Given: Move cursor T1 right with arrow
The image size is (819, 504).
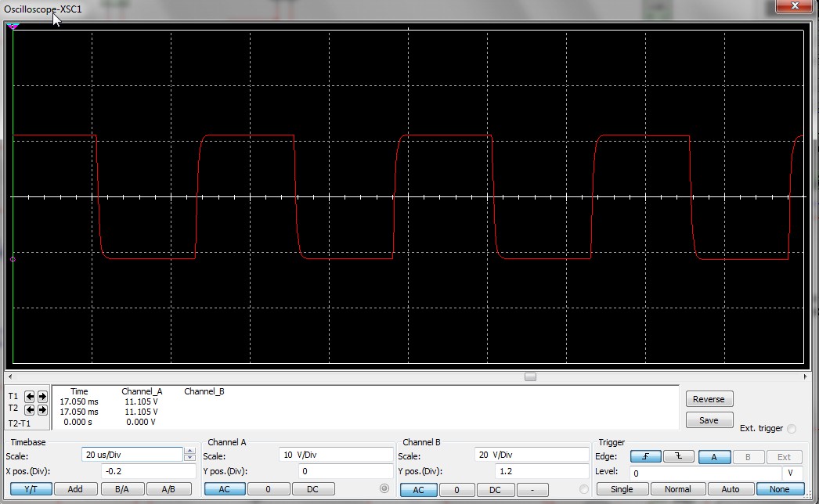Looking at the screenshot, I should 42,397.
